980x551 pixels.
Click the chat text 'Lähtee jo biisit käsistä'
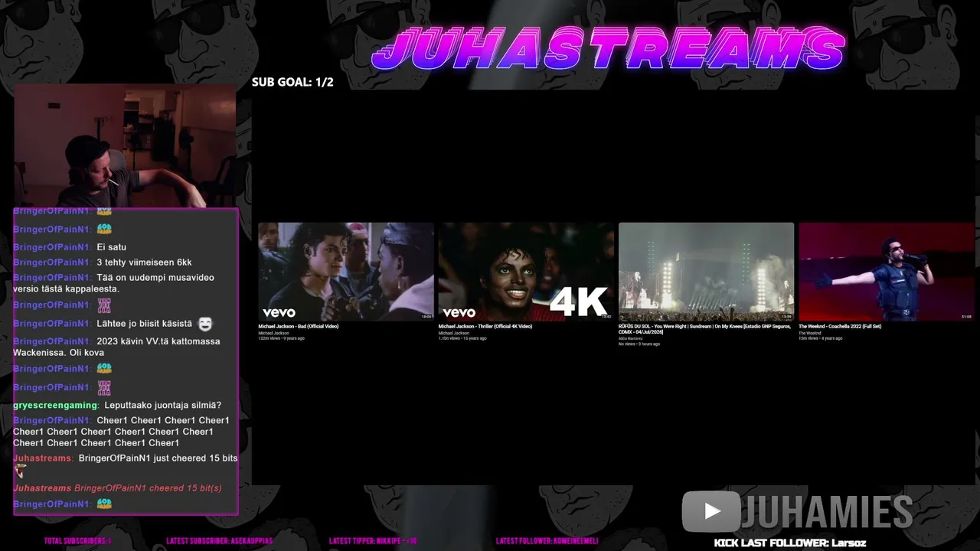(145, 324)
